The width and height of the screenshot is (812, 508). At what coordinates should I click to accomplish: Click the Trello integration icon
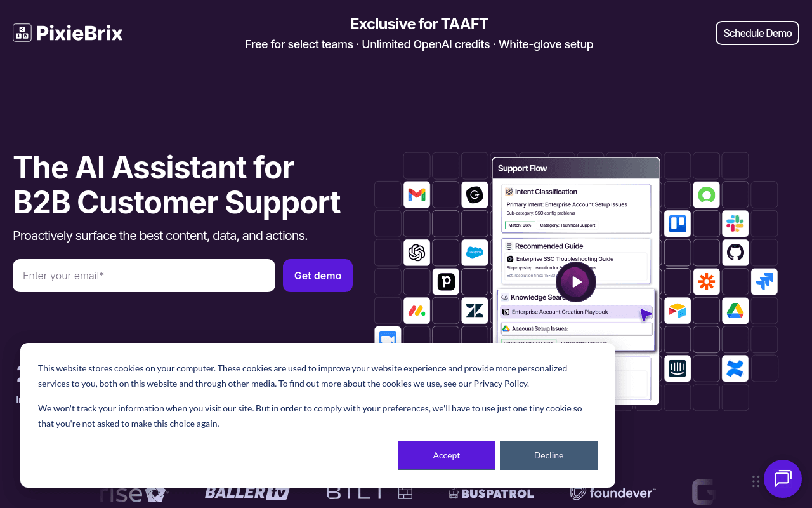click(678, 224)
